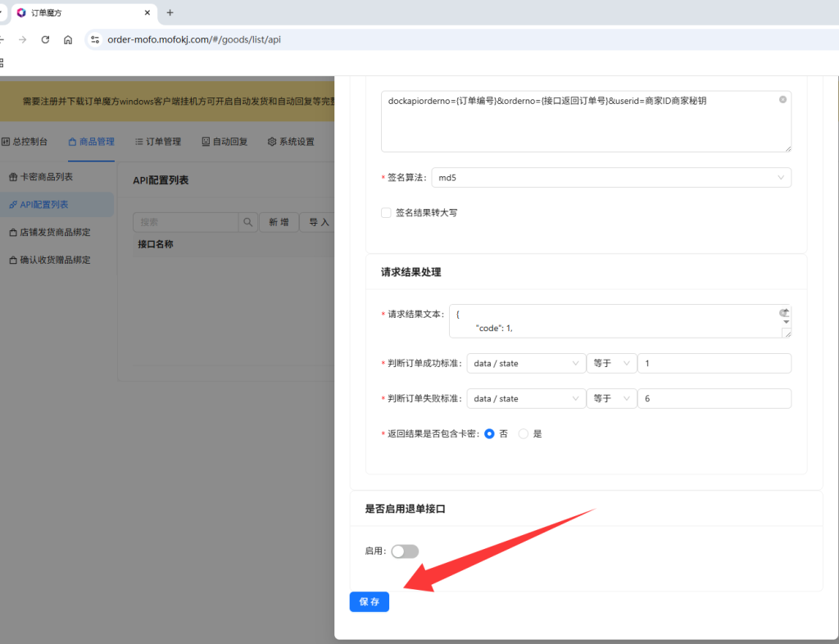
Task: Check the 签名结果转大写 checkbox
Action: [386, 211]
